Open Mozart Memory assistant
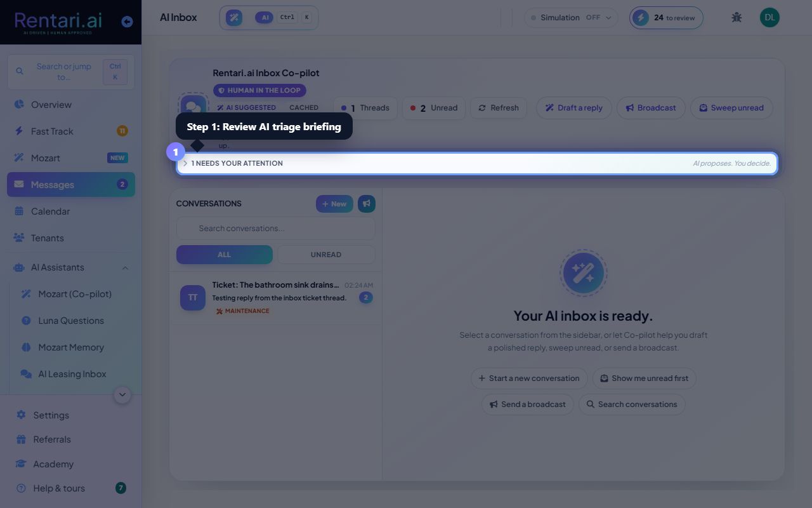Viewport: 812px width, 508px height. (x=74, y=347)
